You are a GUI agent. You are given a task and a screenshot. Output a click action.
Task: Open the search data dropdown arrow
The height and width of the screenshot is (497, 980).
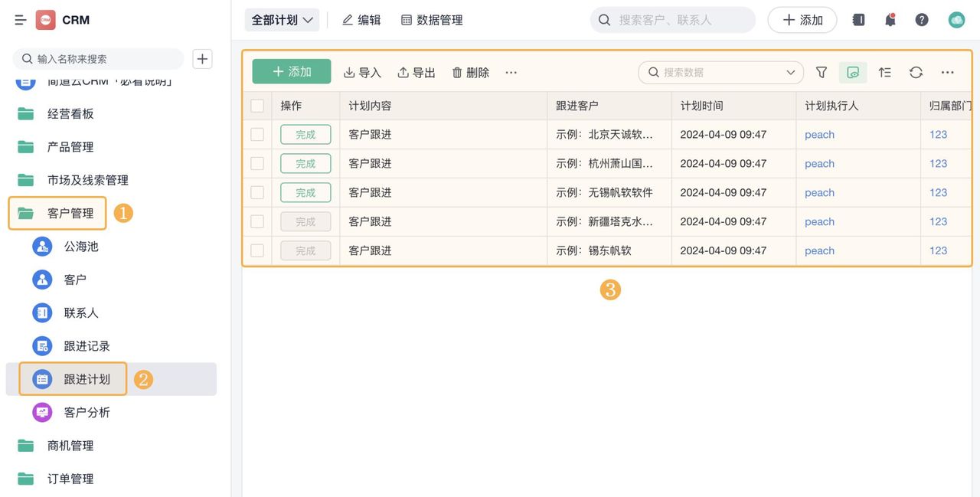tap(789, 72)
